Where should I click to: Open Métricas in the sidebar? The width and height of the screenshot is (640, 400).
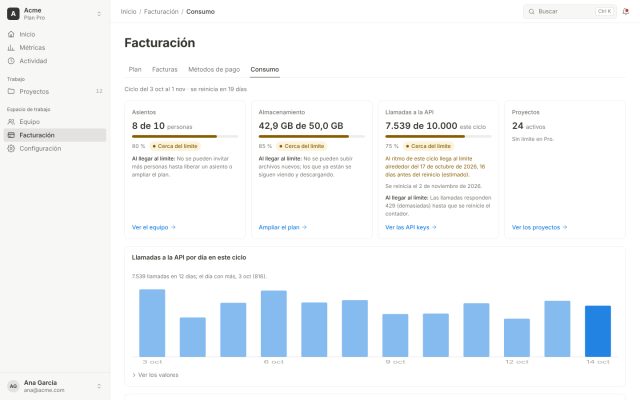click(x=55, y=48)
